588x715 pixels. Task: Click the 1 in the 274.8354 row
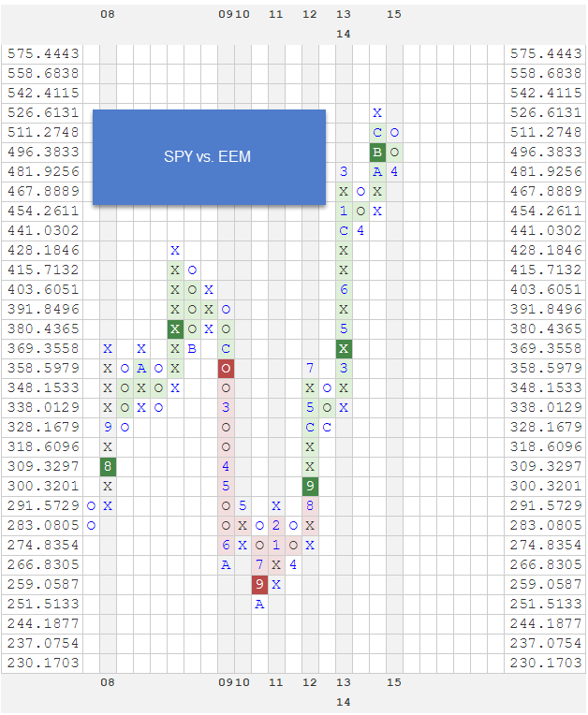(x=276, y=545)
